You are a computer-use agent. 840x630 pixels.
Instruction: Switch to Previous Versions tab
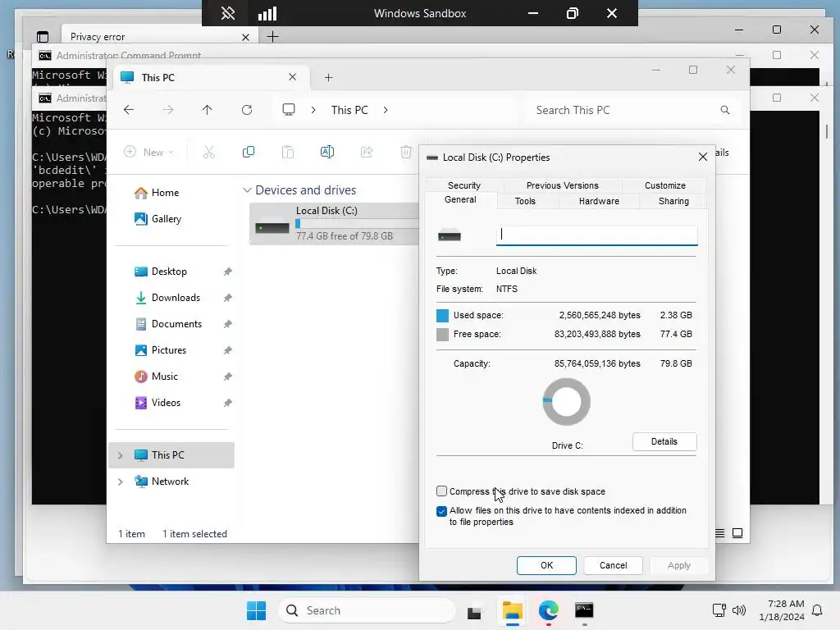click(563, 185)
